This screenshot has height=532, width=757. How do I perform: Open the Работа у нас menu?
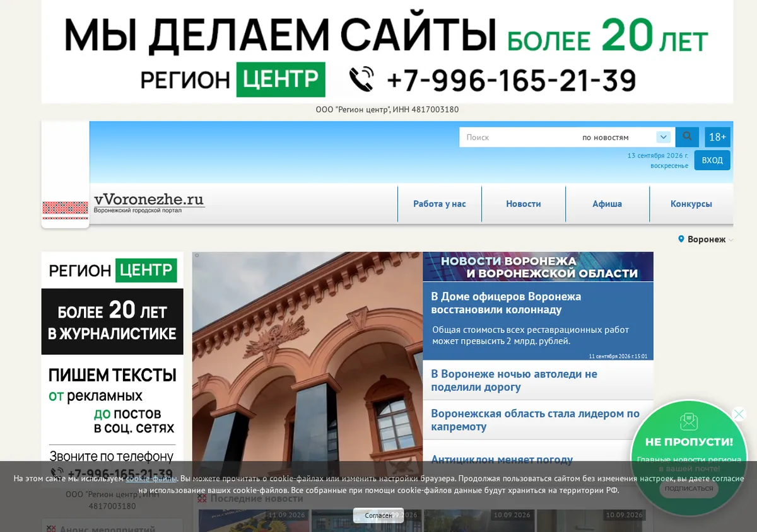(440, 204)
